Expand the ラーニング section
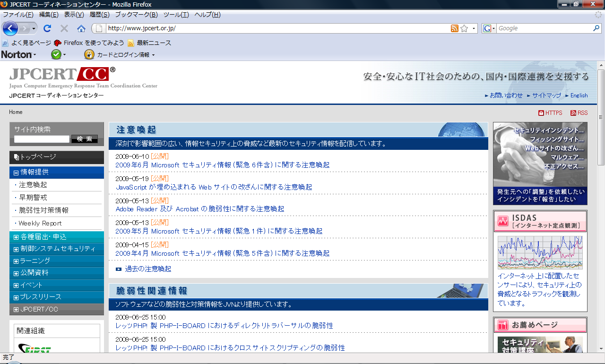The image size is (605, 364). pyautogui.click(x=16, y=261)
